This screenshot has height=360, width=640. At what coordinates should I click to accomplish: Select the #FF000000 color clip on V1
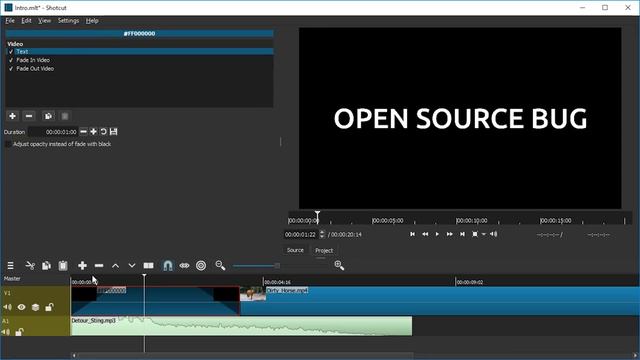click(x=155, y=301)
